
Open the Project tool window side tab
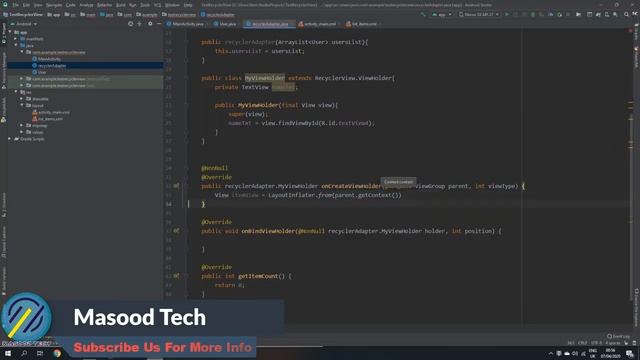click(4, 34)
